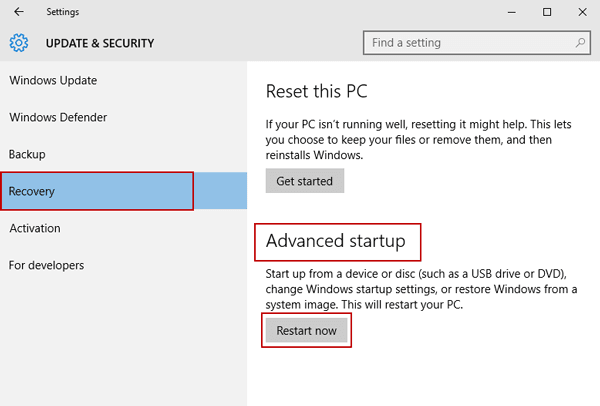Click the Update & Security gear icon

click(19, 43)
